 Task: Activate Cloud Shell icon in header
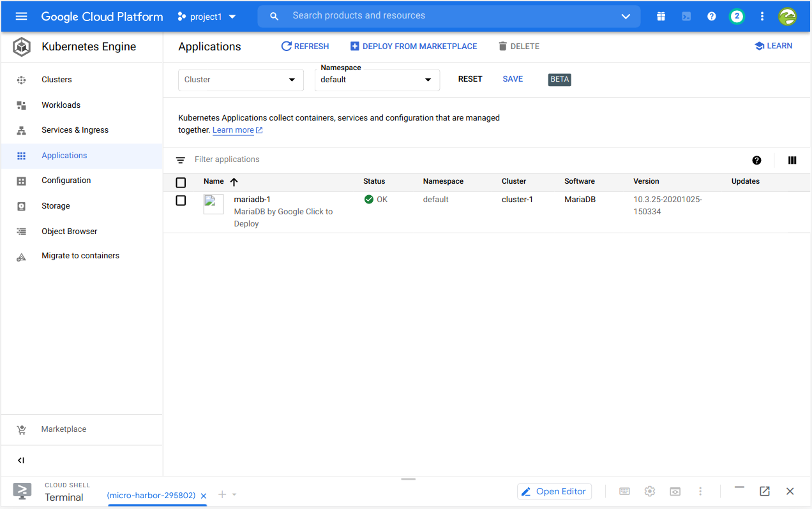coord(686,17)
